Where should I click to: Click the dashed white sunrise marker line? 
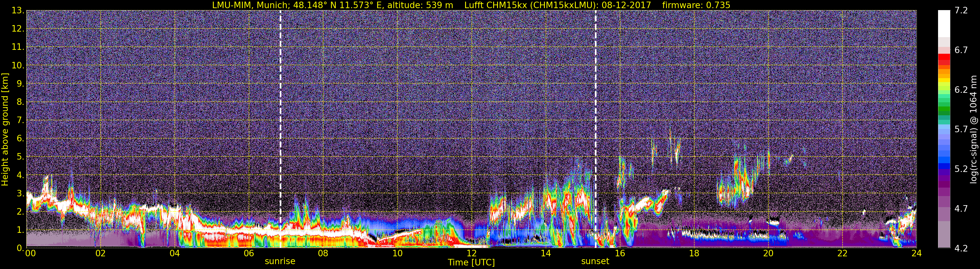click(280, 129)
